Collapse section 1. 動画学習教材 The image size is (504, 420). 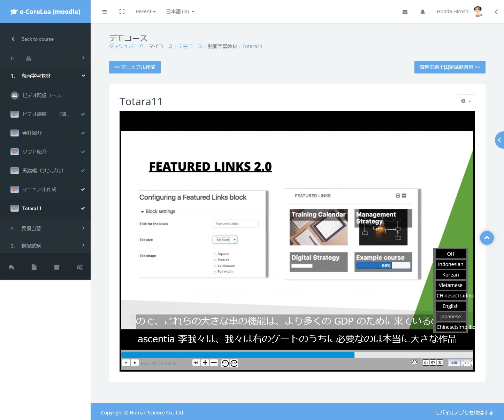(x=45, y=76)
